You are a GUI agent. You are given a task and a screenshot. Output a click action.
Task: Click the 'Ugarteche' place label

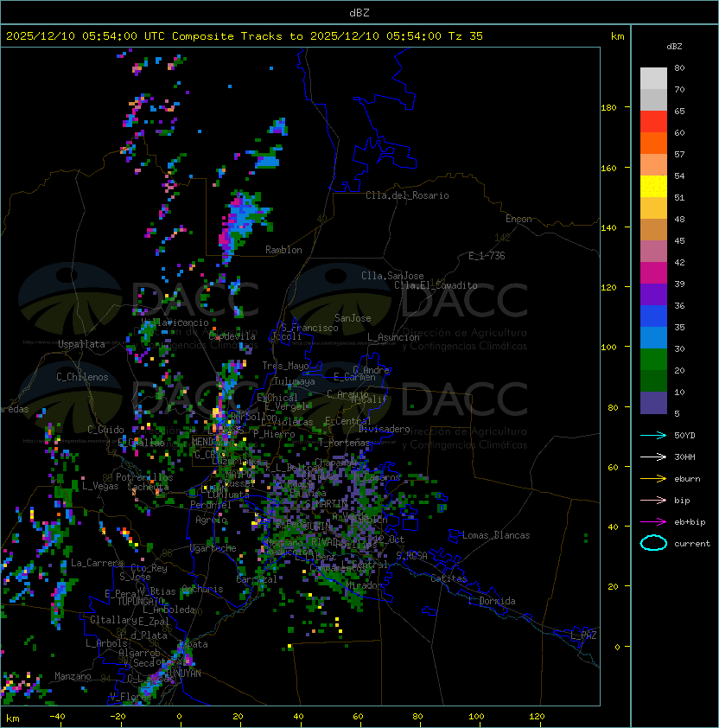pyautogui.click(x=213, y=548)
